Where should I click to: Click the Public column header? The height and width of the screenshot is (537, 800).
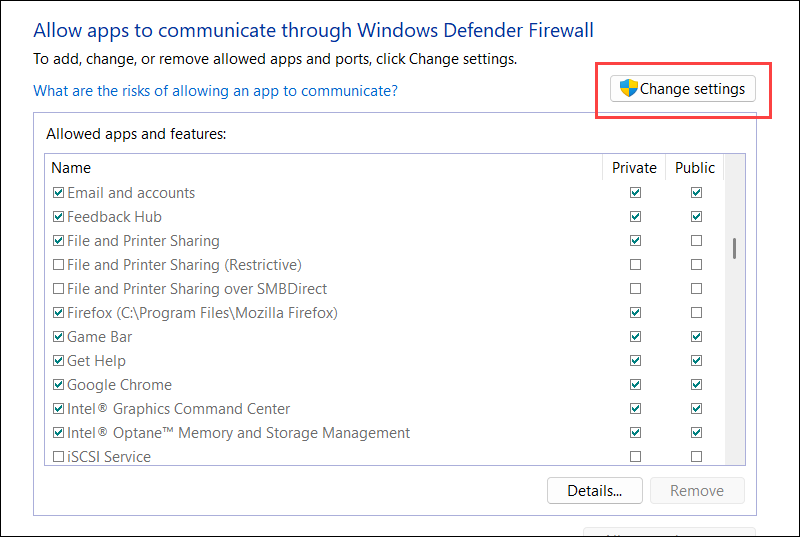pos(694,167)
